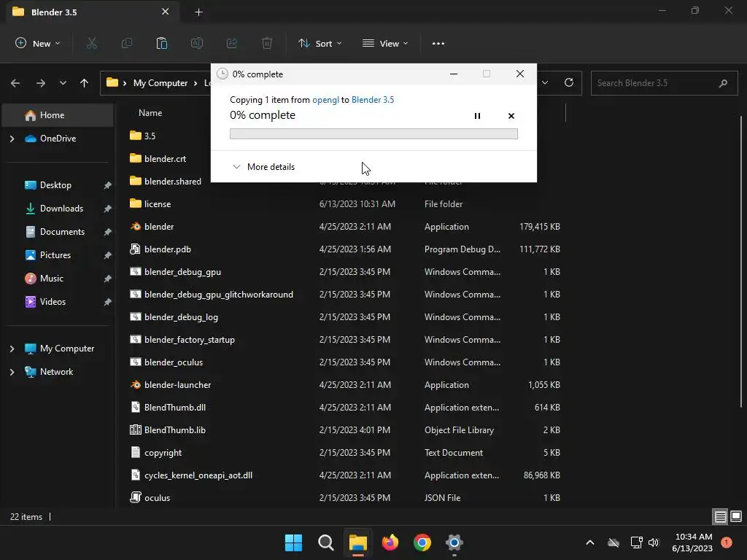Go back with the left arrow
The width and height of the screenshot is (747, 560).
[15, 83]
